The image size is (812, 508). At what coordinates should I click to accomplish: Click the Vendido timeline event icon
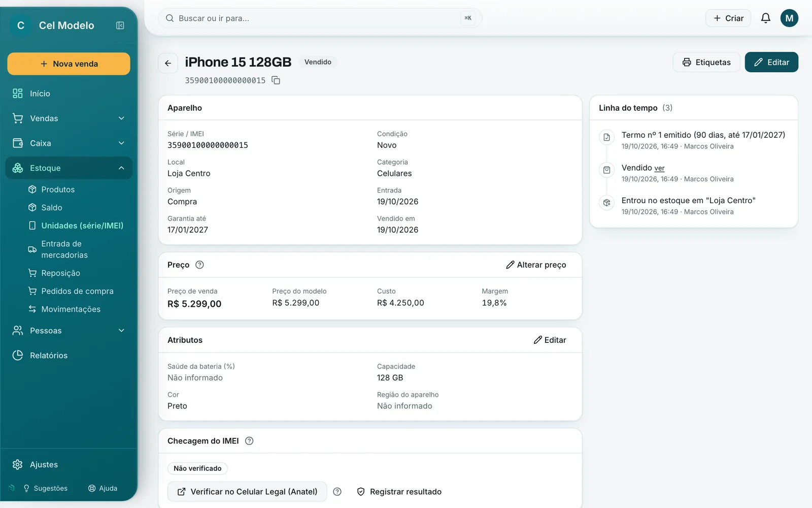pyautogui.click(x=606, y=170)
